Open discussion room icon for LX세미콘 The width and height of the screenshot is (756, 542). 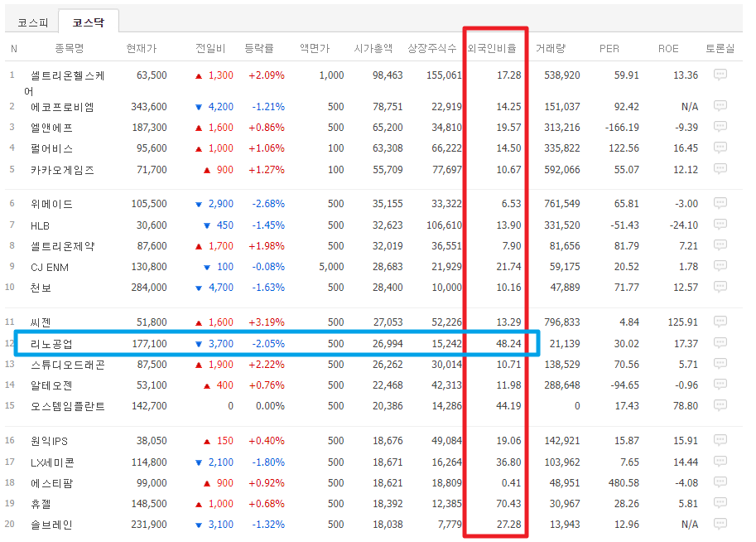point(720,462)
